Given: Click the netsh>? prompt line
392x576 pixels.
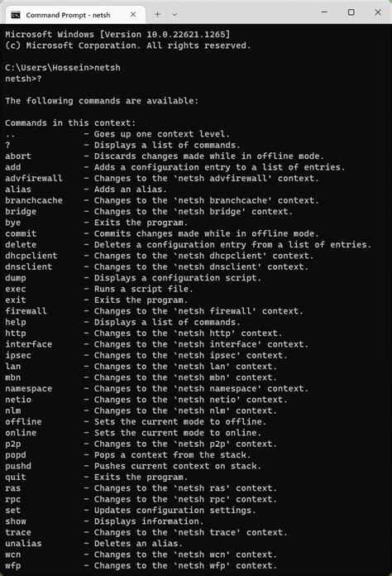Looking at the screenshot, I should click(23, 79).
